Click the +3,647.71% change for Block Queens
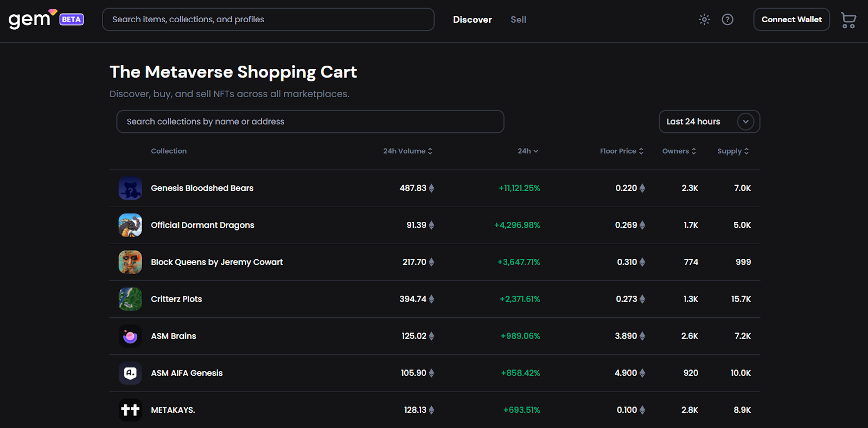This screenshot has width=868, height=428. 519,262
